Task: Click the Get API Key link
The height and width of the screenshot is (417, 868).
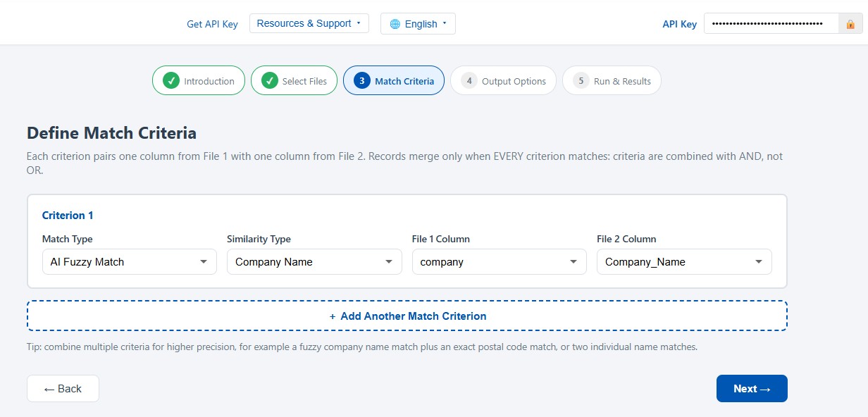Action: pos(212,24)
